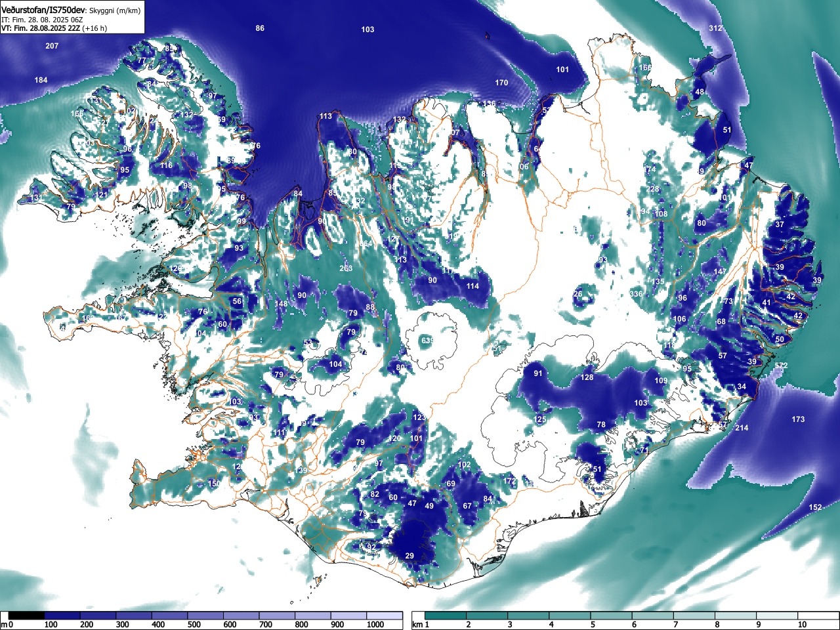840x630 pixels.
Task: Click the visibility value 148 in the west
Action: pyautogui.click(x=281, y=304)
